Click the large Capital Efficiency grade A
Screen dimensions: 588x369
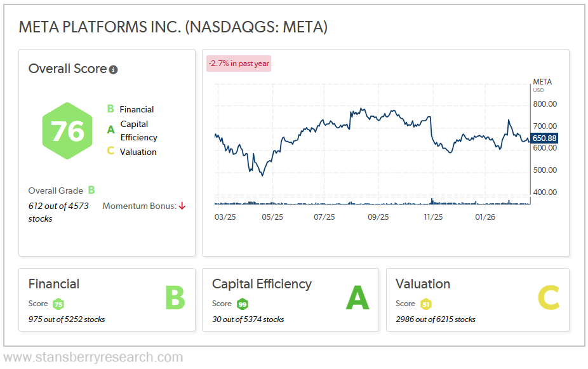[x=357, y=298]
